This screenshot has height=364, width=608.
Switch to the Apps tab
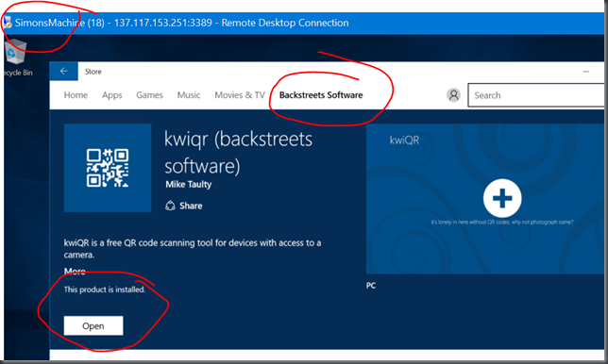112,95
